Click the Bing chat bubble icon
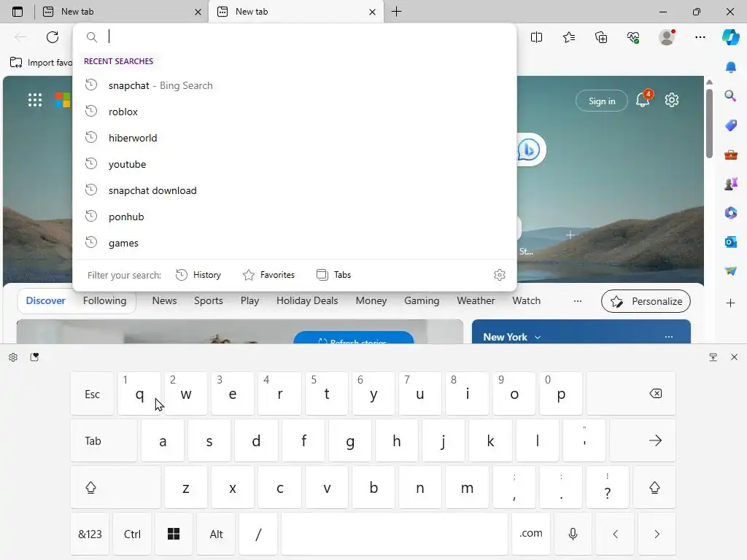The width and height of the screenshot is (747, 560). click(529, 150)
